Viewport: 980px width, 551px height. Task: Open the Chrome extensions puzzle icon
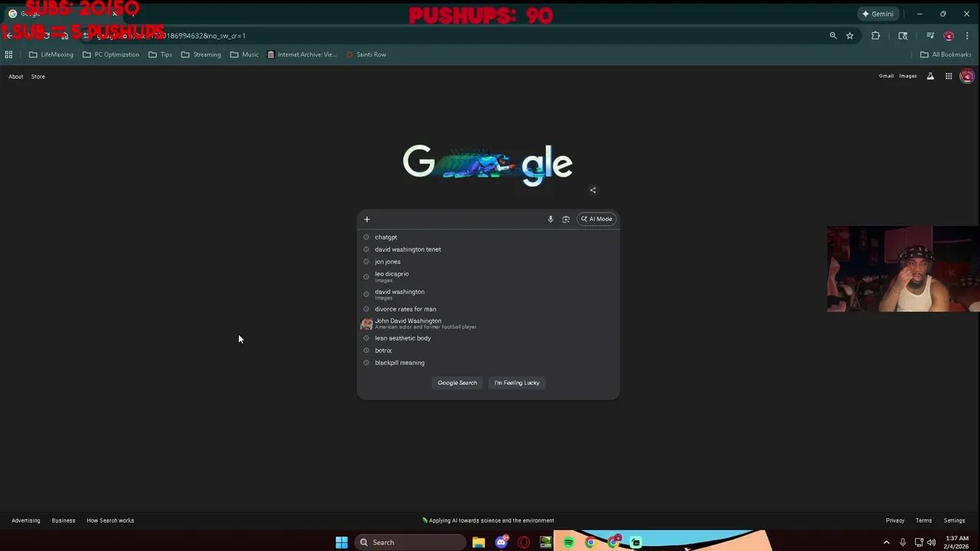(x=876, y=36)
